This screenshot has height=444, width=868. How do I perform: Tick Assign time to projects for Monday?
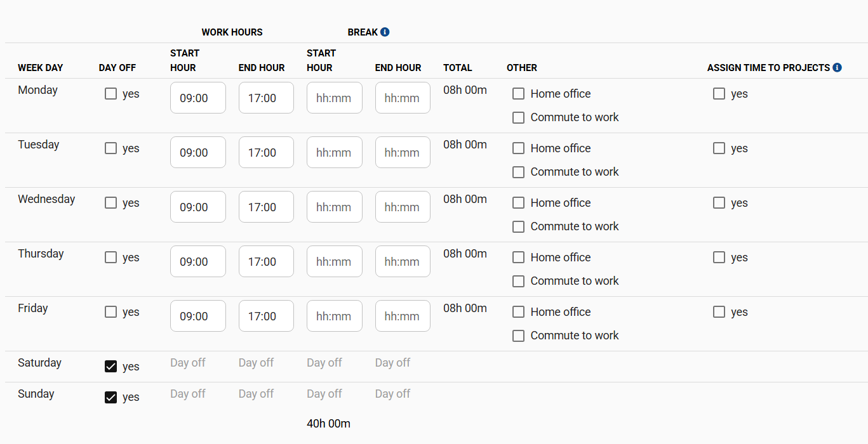[x=719, y=94]
